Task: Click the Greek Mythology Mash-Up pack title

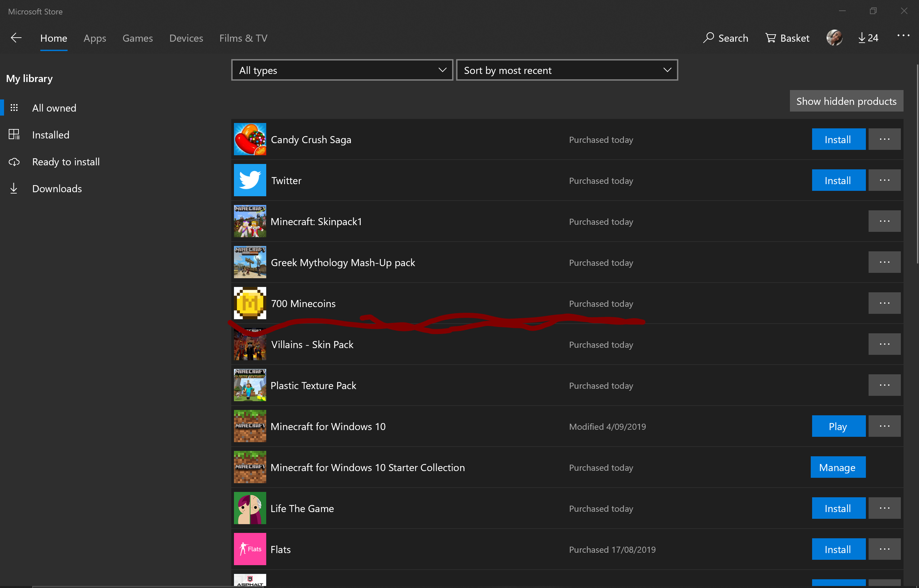Action: tap(343, 263)
